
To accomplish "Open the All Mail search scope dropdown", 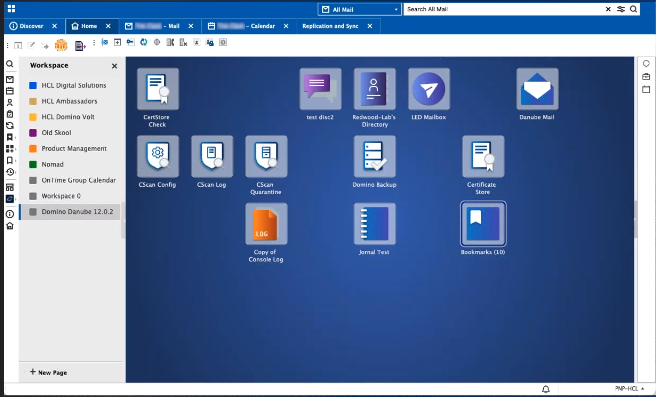I will point(359,9).
